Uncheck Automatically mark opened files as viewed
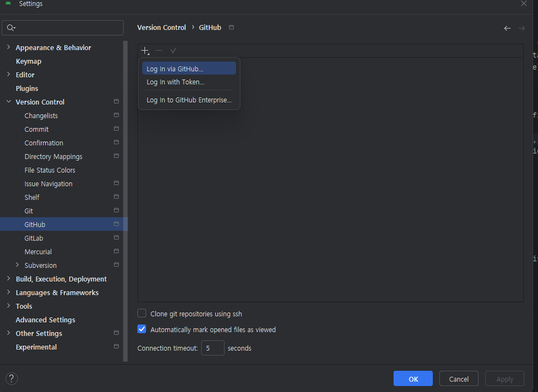The width and height of the screenshot is (538, 392). click(142, 329)
